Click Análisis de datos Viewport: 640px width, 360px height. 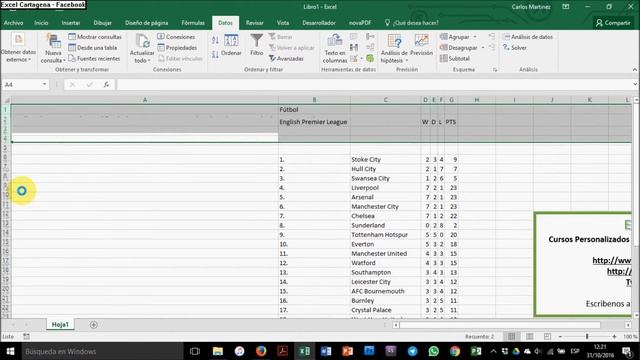coord(527,37)
